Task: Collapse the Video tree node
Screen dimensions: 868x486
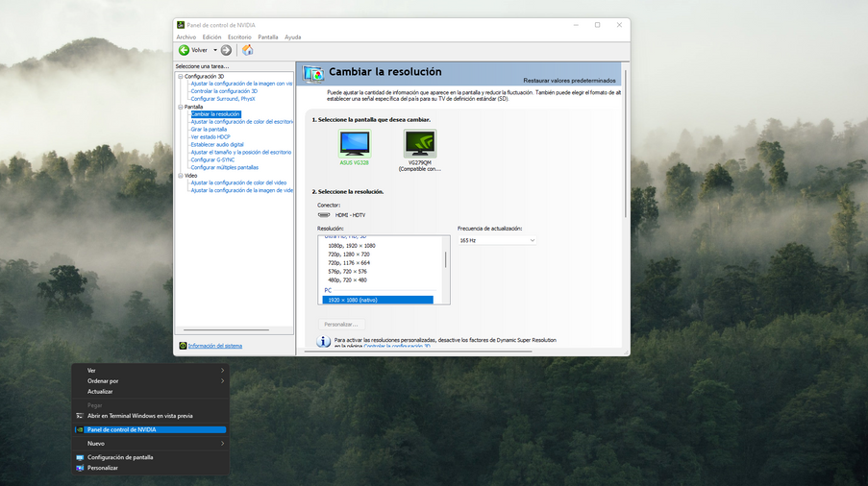Action: click(x=181, y=175)
